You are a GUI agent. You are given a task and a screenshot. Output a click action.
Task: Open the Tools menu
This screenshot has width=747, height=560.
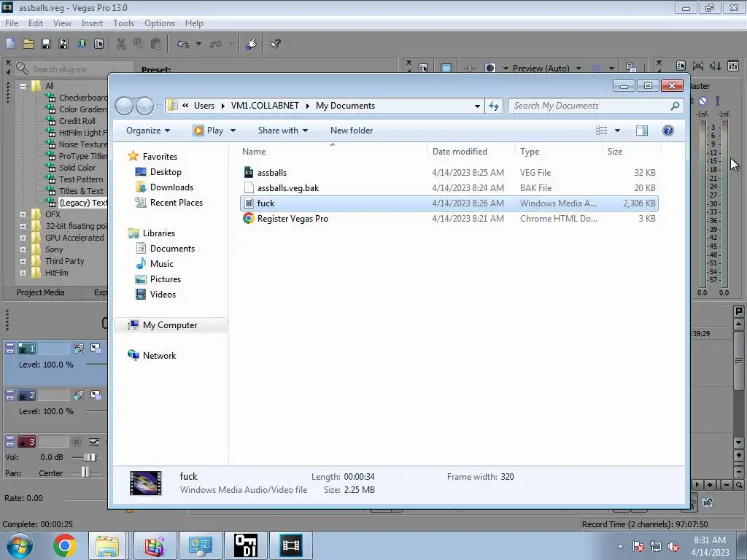point(123,23)
